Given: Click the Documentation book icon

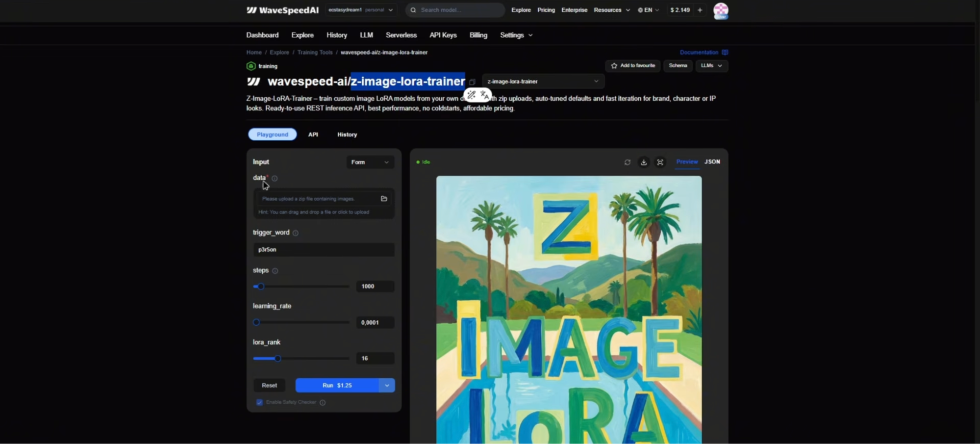Looking at the screenshot, I should [725, 52].
